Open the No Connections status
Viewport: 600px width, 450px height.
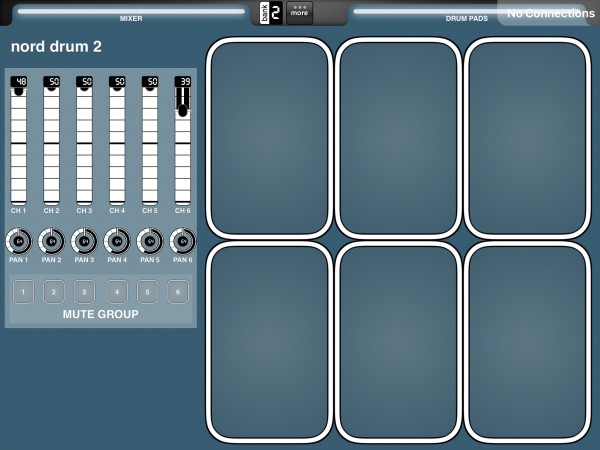550,13
